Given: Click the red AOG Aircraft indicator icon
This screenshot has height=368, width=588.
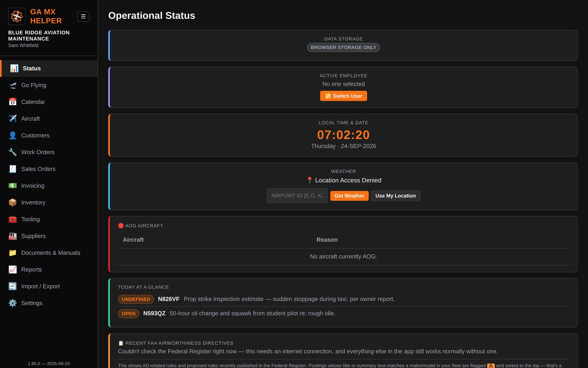Looking at the screenshot, I should [121, 226].
